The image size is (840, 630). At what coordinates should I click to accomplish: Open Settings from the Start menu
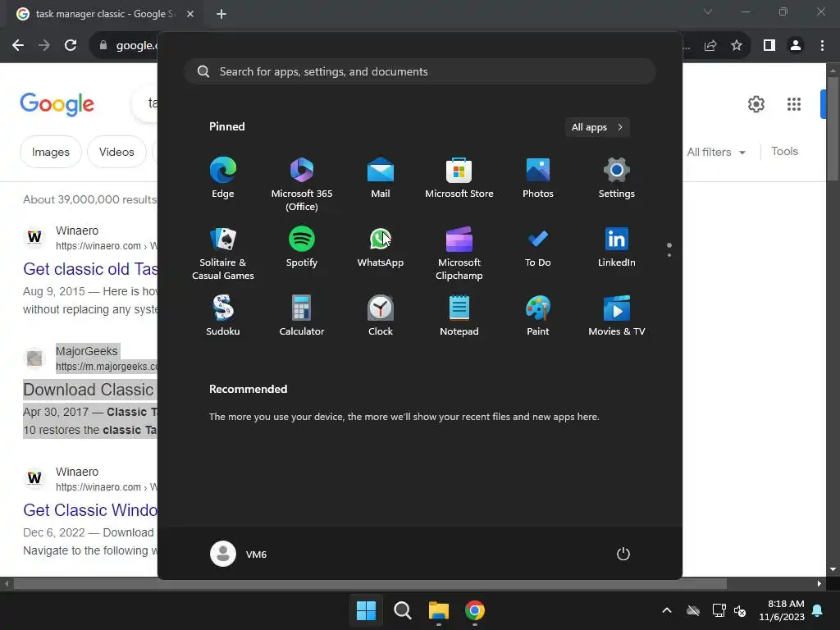[x=617, y=178]
